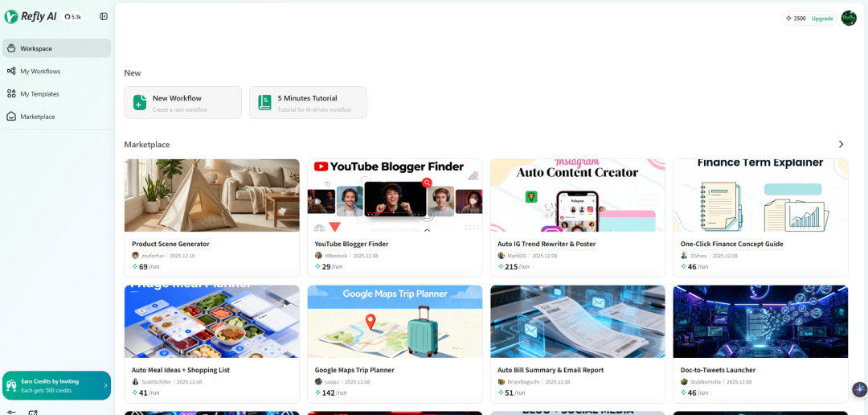Collapse the sidebar with the panel toggle icon

[104, 17]
